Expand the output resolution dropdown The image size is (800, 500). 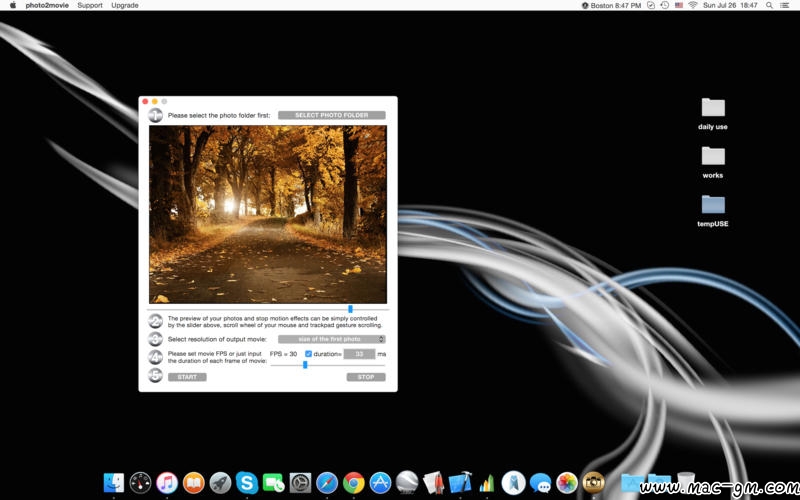(331, 339)
